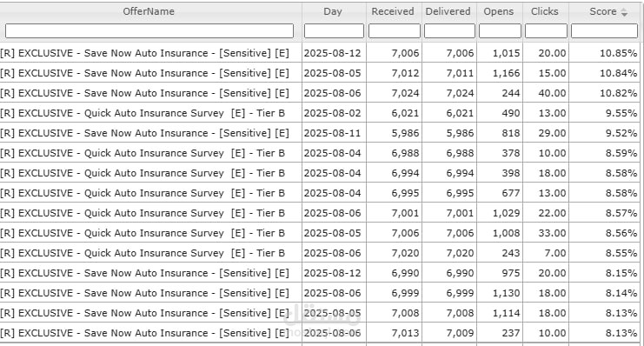Focus the Score filter text box
The height and width of the screenshot is (346, 644).
(604, 30)
